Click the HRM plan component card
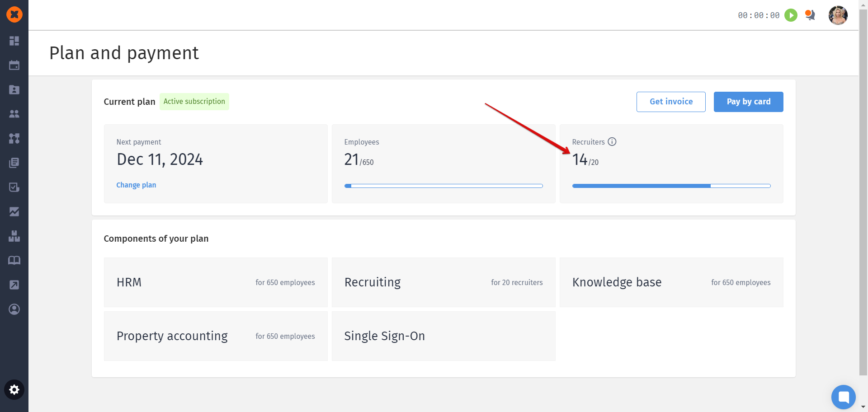 [216, 282]
